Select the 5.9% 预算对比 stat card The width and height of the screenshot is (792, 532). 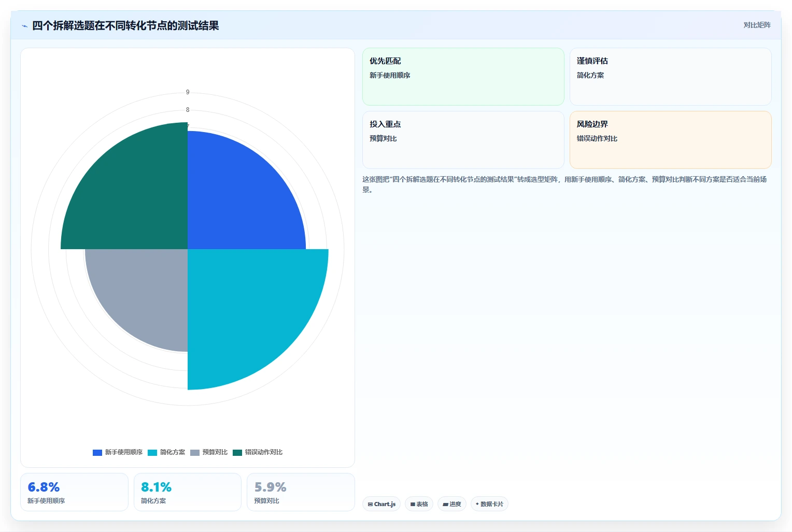coord(301,492)
